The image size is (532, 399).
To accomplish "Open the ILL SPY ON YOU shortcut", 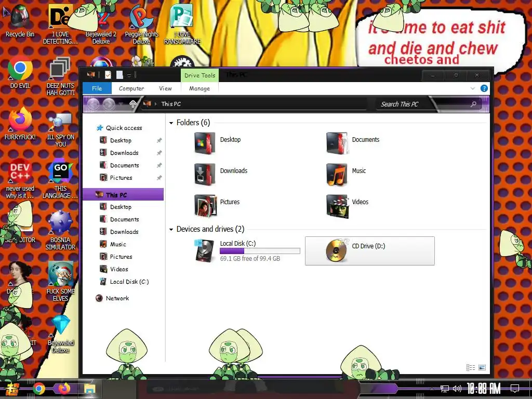I will (60, 129).
